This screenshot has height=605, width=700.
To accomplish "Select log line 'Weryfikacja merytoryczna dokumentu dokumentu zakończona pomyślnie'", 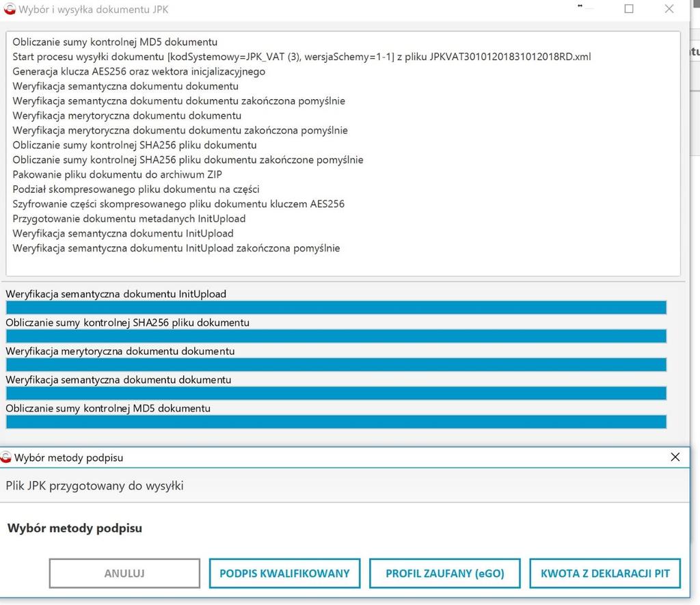I will point(180,131).
